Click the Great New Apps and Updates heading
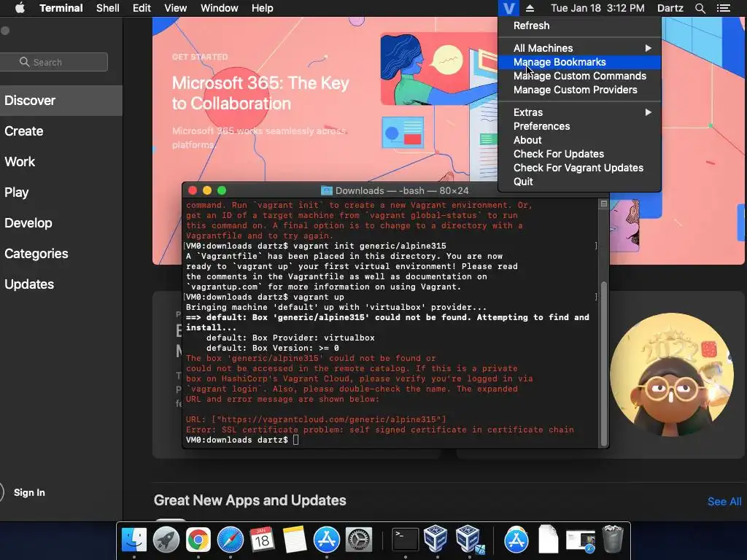747x560 pixels. (x=249, y=500)
